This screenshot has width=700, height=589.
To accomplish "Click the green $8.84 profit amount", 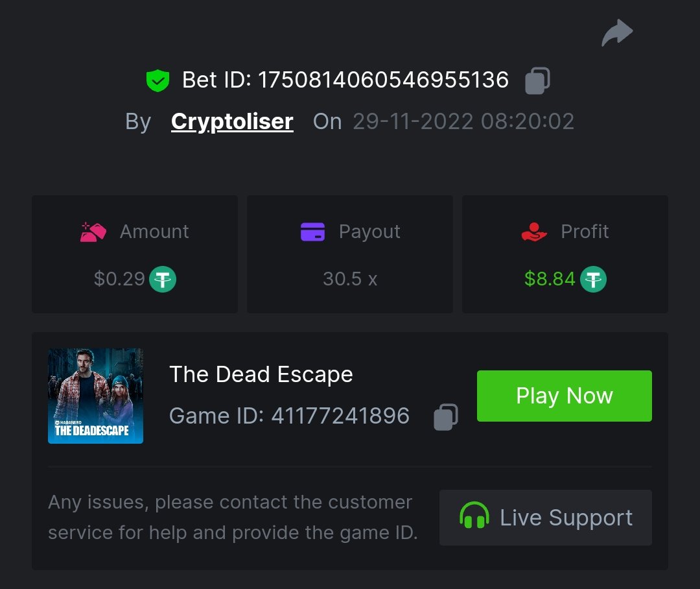I will pyautogui.click(x=550, y=279).
